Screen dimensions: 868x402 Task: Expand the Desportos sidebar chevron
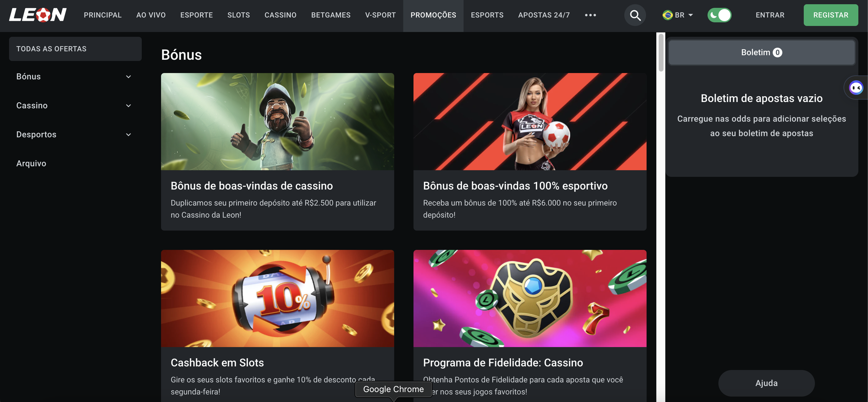[128, 135]
